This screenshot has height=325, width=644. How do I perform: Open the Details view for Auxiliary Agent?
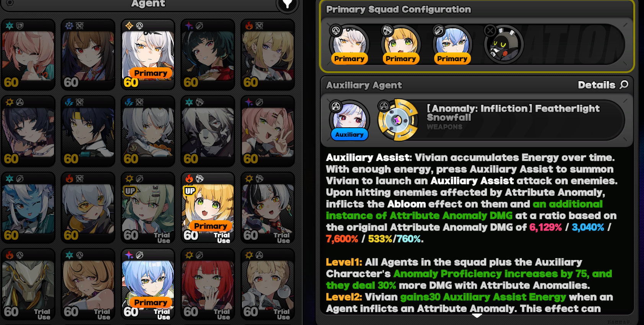[603, 84]
